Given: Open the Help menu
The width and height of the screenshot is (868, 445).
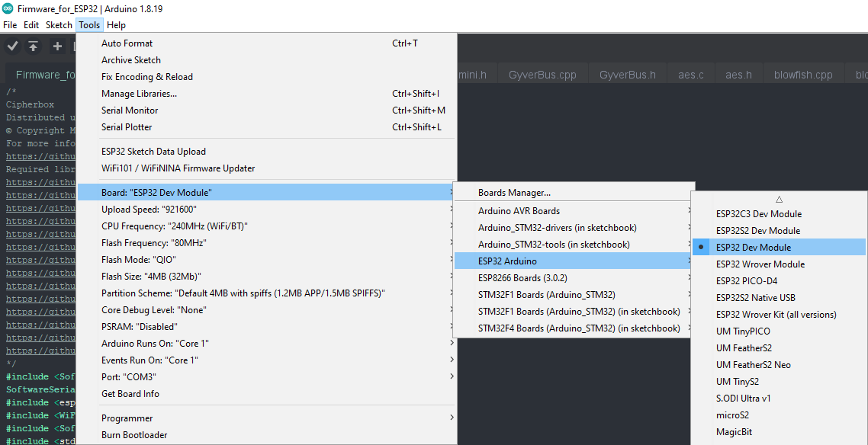Looking at the screenshot, I should (x=116, y=25).
